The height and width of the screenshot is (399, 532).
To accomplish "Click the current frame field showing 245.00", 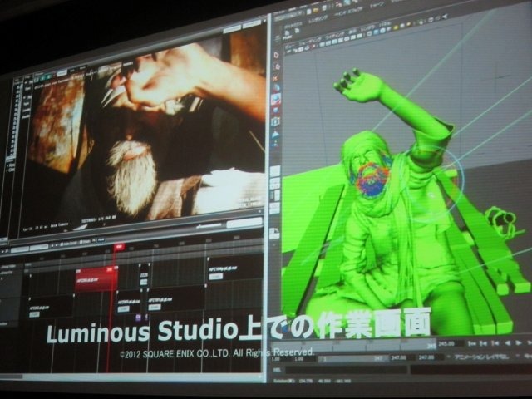I will coord(450,344).
